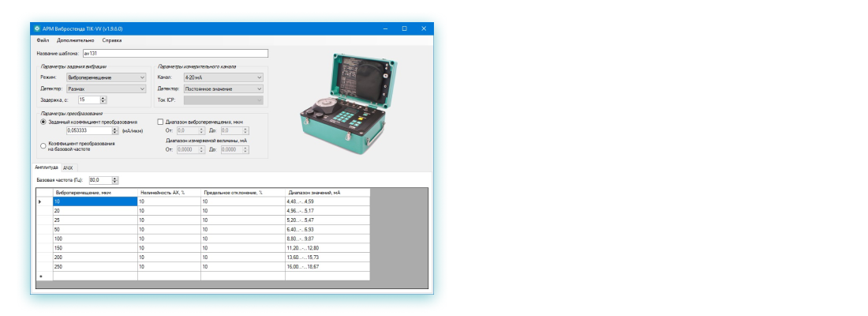Click the Нелинейность АХ, % column header
The width and height of the screenshot is (868, 316).
coord(170,193)
